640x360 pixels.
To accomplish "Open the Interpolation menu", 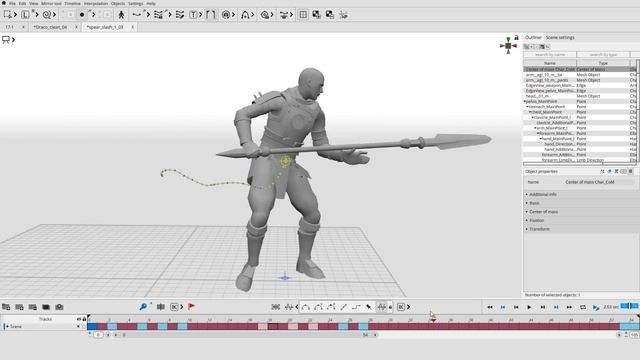I will (96, 4).
